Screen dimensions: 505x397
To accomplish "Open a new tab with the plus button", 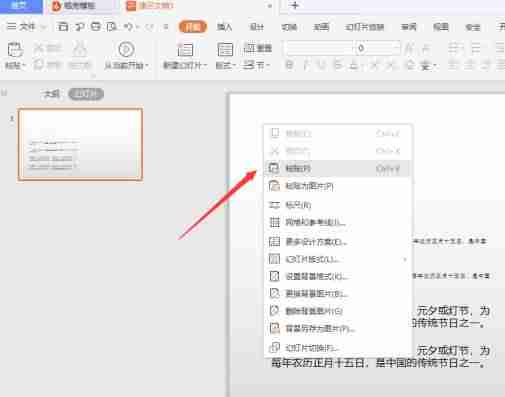I will 295,5.
